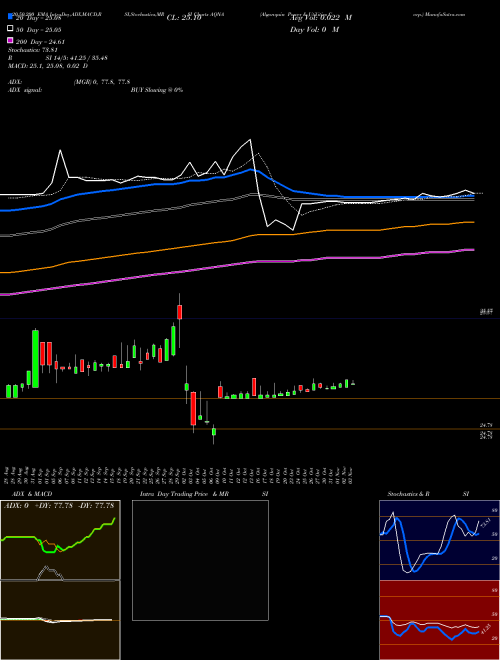Click the last date label on the x-axis
Viewport: 500px width, 660px height.
[x=351, y=475]
